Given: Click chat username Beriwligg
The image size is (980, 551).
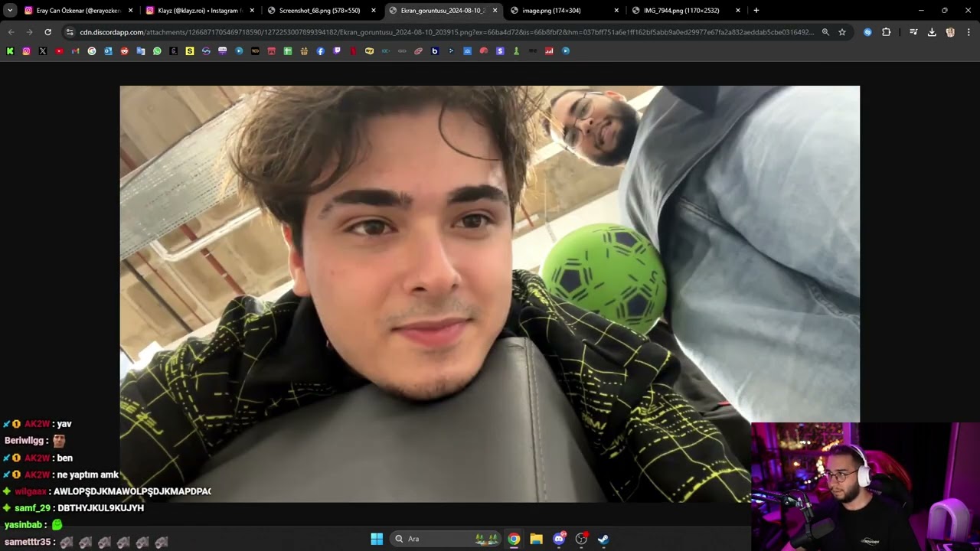Looking at the screenshot, I should (x=24, y=441).
